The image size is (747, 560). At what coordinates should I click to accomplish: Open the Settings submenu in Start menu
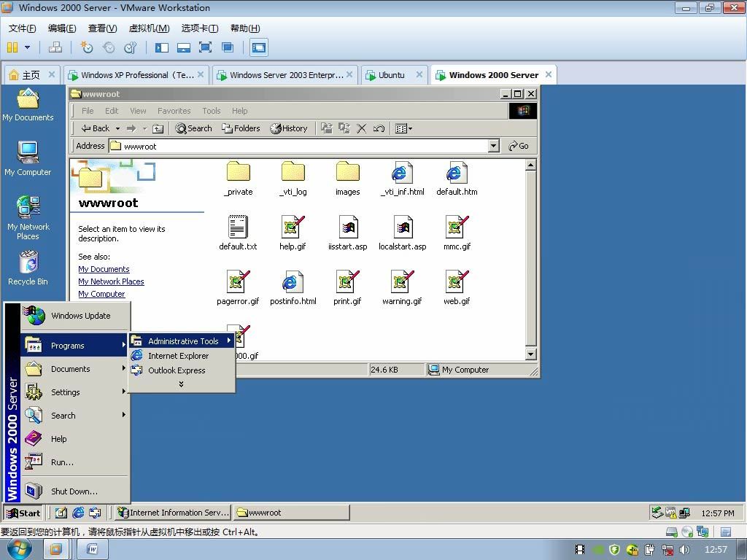tap(75, 392)
